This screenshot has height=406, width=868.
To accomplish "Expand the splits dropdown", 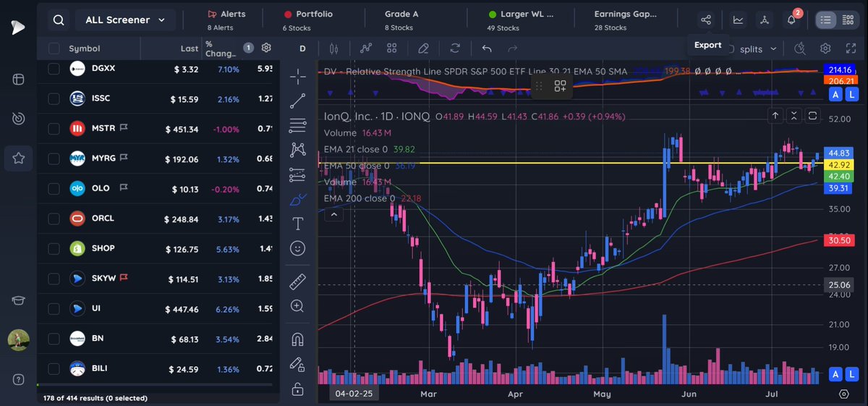I will 757,48.
